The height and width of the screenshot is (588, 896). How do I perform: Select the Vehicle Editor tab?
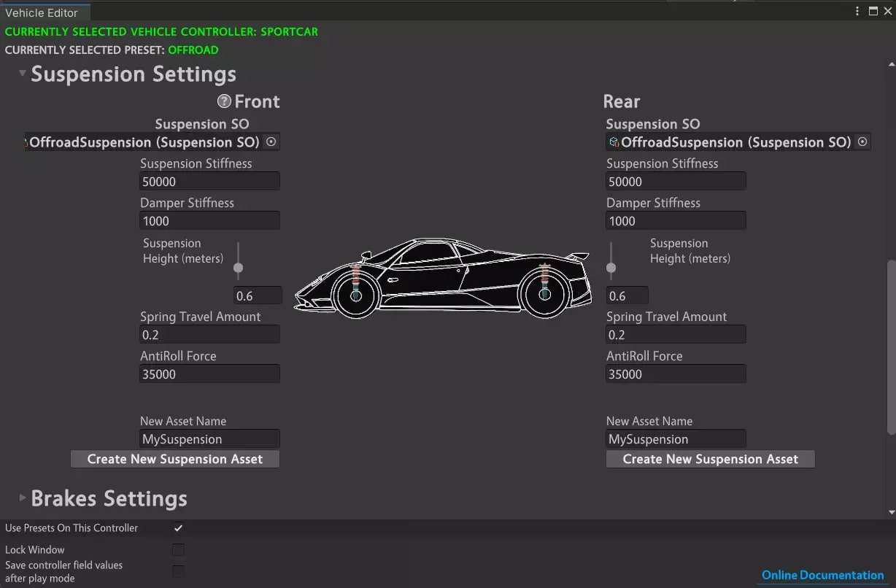pyautogui.click(x=40, y=12)
